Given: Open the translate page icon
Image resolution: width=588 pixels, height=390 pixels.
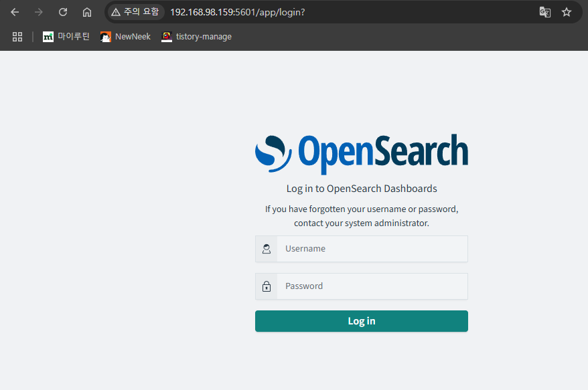Looking at the screenshot, I should pos(544,12).
